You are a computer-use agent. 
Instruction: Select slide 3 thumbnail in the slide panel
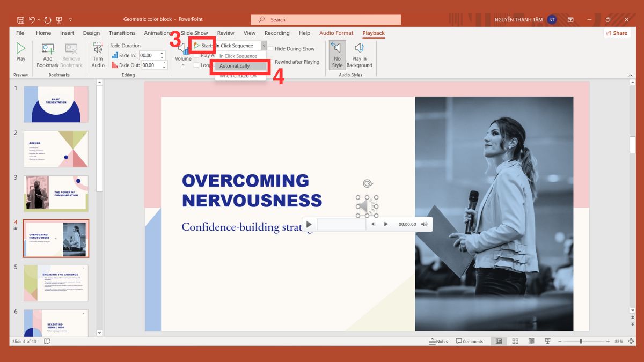click(x=56, y=193)
